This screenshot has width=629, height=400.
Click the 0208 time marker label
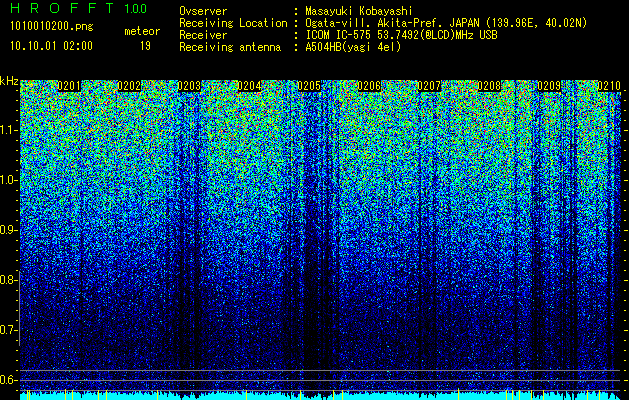(x=489, y=86)
